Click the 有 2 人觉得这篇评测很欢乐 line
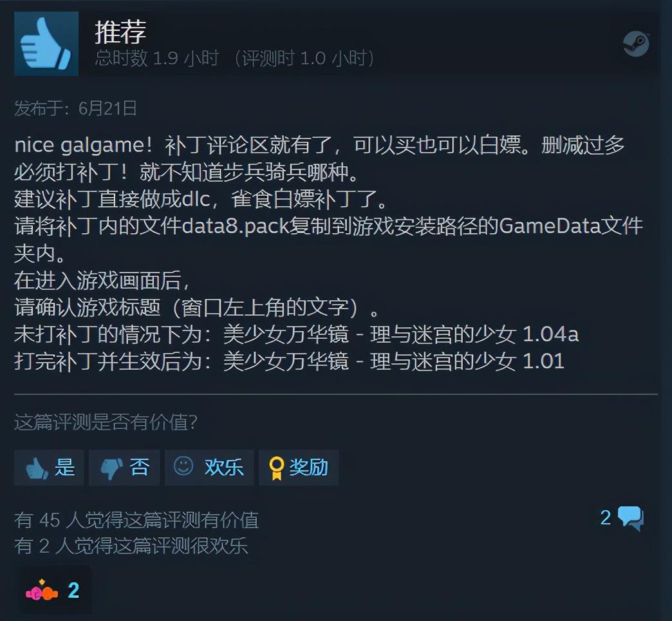 pyautogui.click(x=131, y=546)
